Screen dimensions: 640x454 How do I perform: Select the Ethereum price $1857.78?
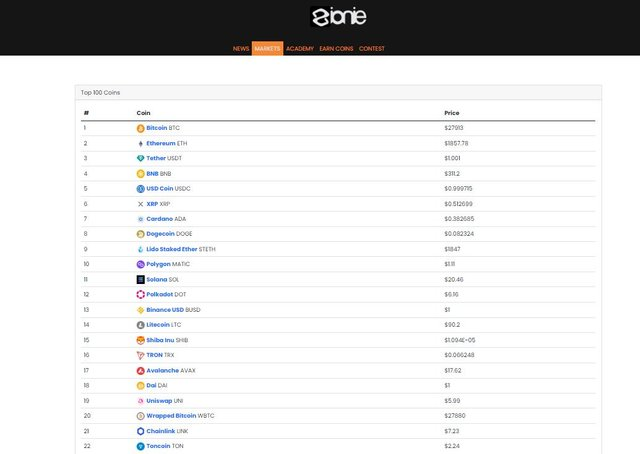pos(456,143)
